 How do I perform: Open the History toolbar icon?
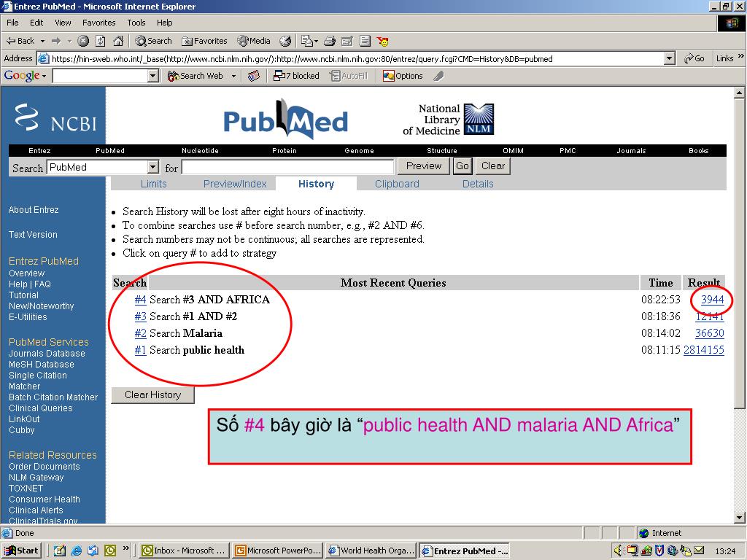coord(285,41)
